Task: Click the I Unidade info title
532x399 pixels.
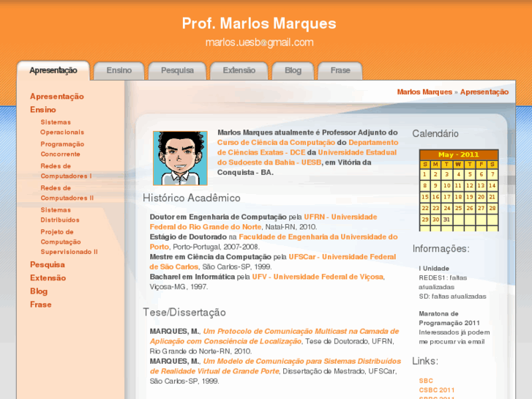Action: click(x=434, y=268)
